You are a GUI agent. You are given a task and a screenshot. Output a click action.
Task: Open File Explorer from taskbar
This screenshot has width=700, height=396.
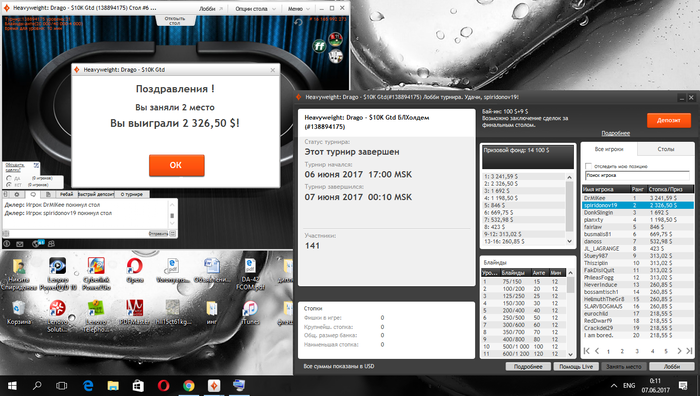113,385
